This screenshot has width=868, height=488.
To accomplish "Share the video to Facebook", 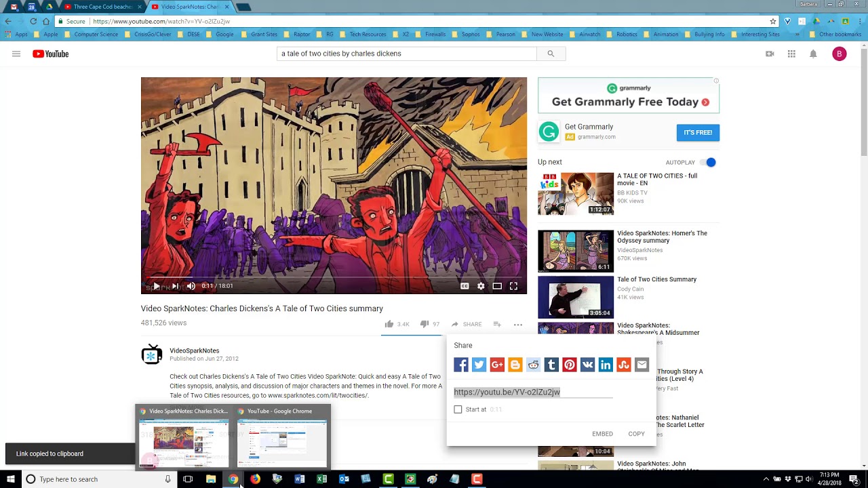I will pos(461,365).
